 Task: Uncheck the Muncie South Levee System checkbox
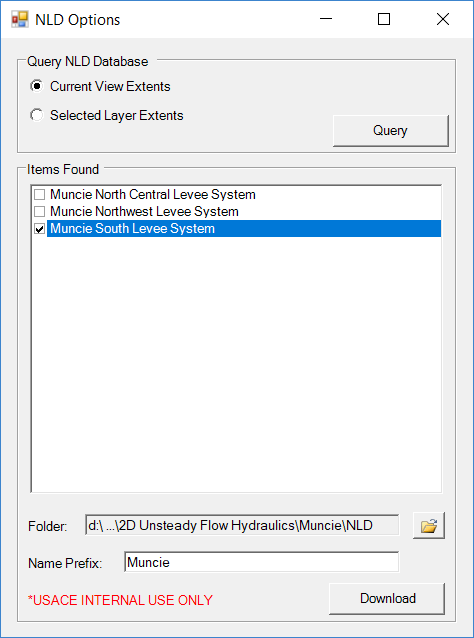39,229
